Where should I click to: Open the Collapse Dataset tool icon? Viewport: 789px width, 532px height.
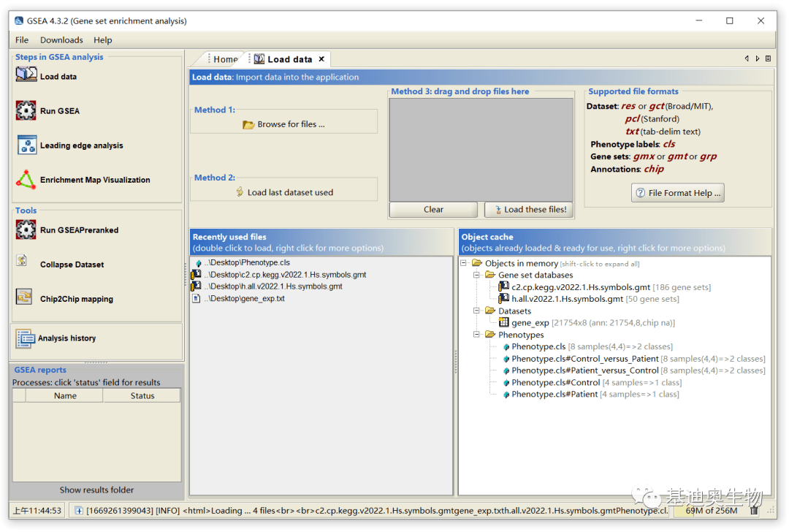pos(23,262)
